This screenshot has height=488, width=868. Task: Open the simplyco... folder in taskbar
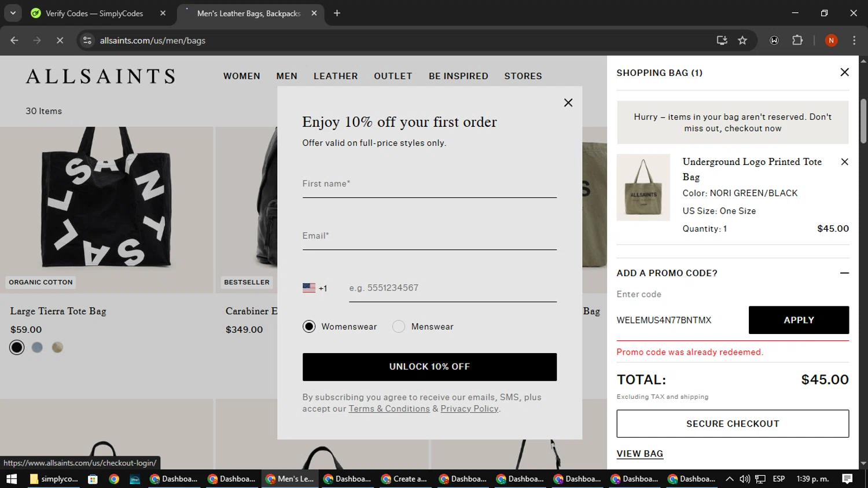(x=53, y=479)
